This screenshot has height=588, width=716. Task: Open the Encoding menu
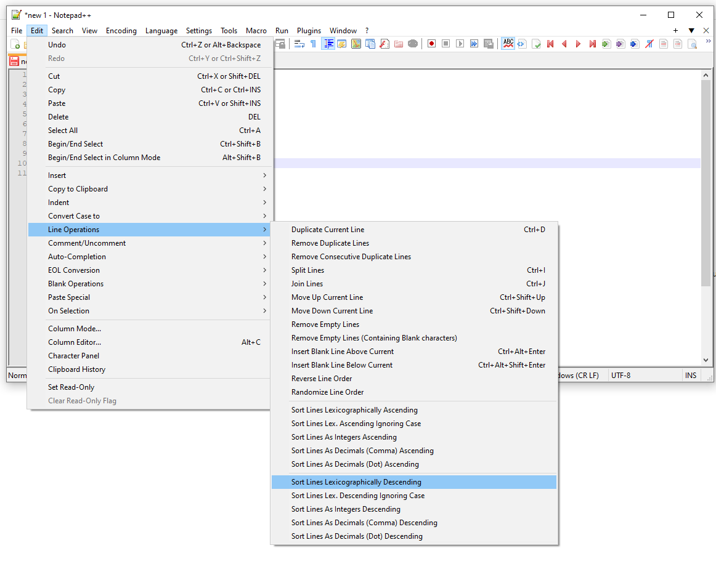(x=121, y=31)
